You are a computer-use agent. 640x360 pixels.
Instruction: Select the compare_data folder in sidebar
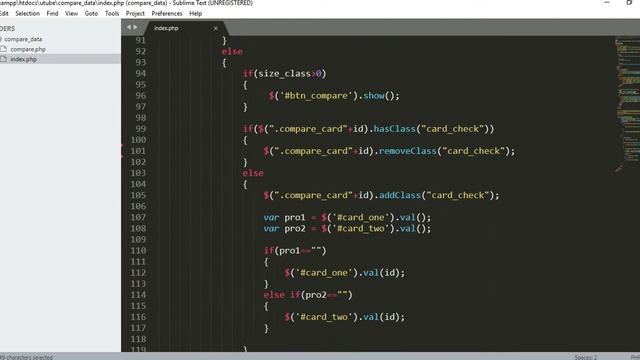pyautogui.click(x=23, y=39)
